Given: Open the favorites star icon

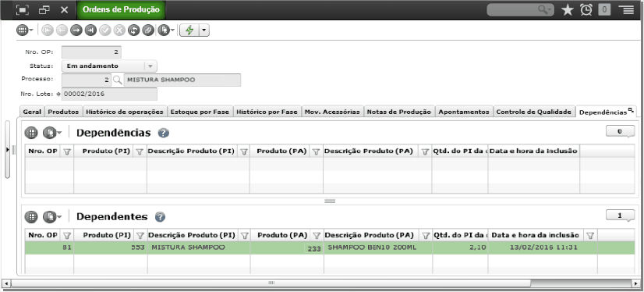Looking at the screenshot, I should [567, 10].
